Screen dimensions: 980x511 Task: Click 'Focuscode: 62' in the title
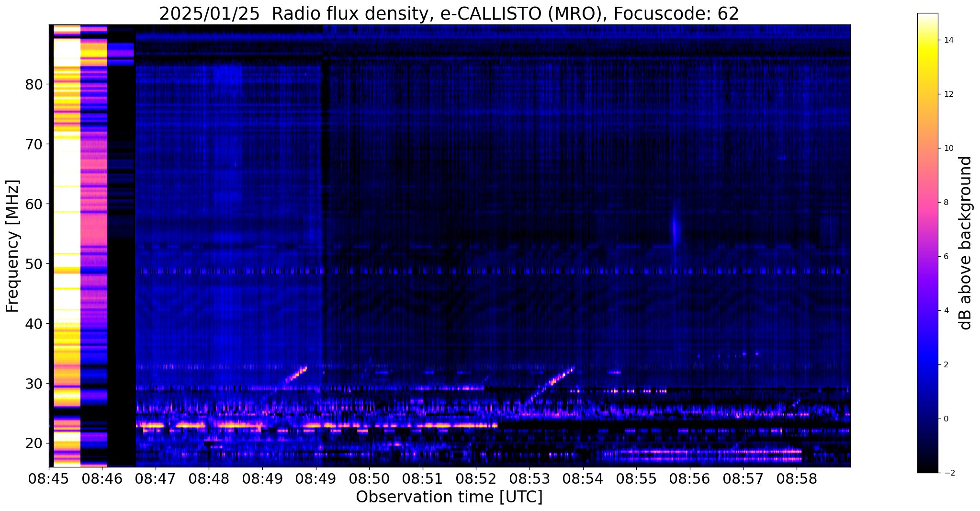point(676,14)
